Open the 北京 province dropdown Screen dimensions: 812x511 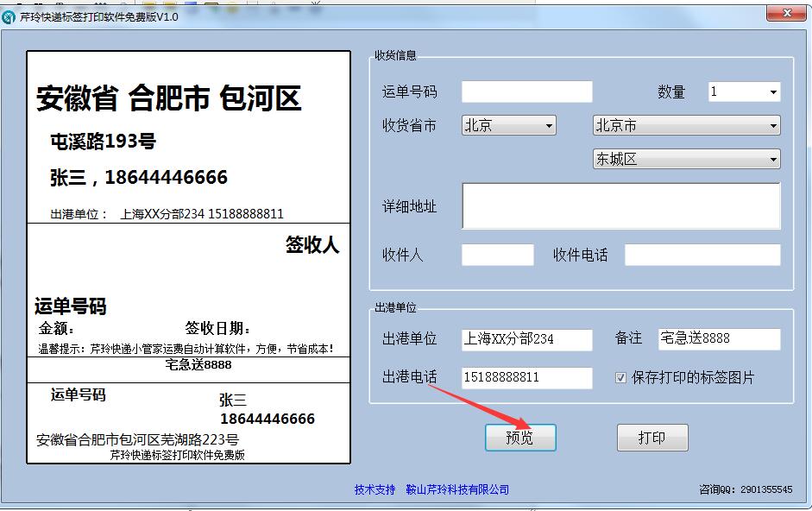pos(508,125)
